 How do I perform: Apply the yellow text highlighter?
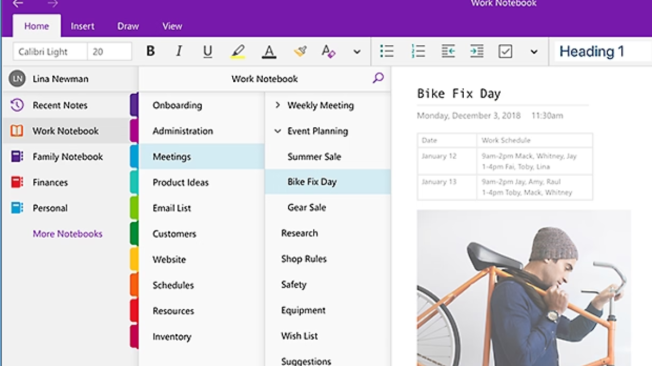(x=238, y=52)
